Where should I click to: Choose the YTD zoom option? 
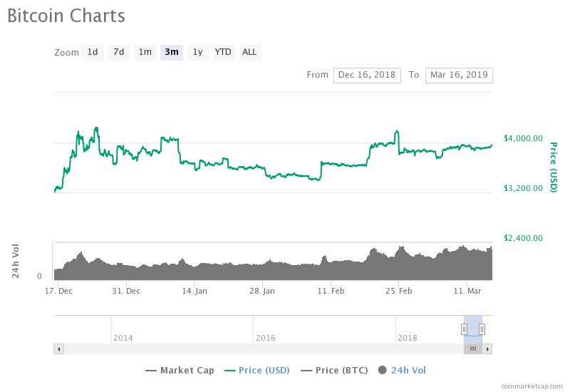point(223,52)
